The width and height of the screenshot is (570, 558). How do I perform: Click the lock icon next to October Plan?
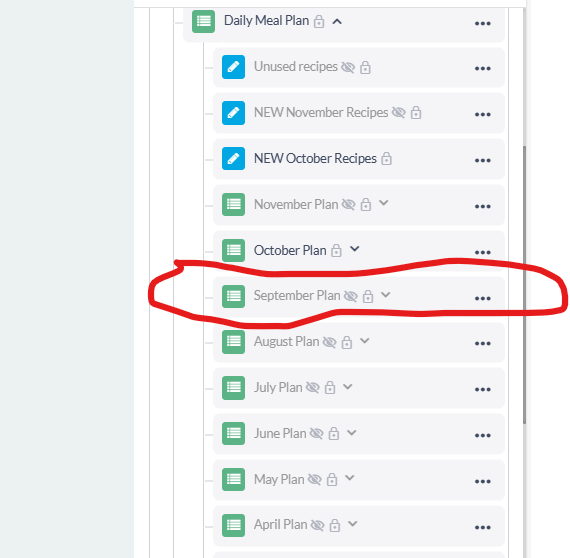click(x=336, y=250)
